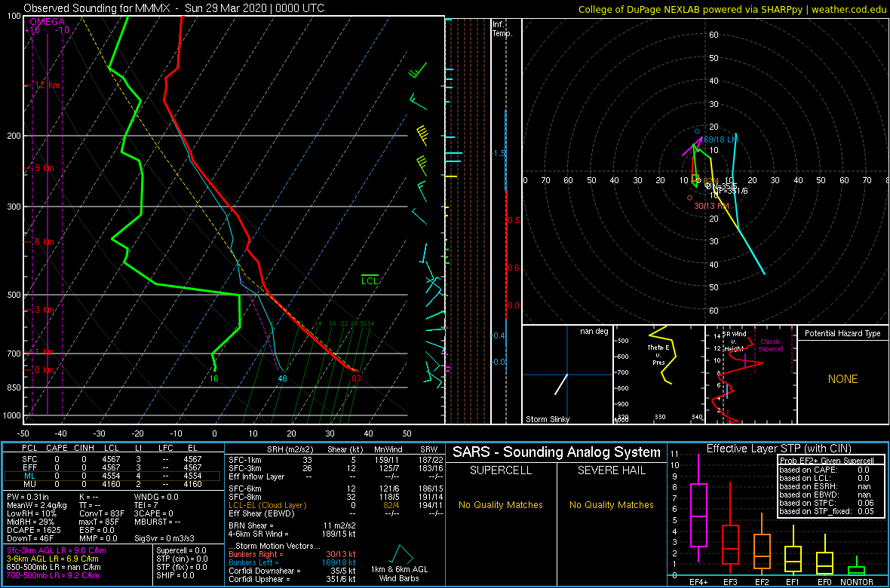The width and height of the screenshot is (890, 588).
Task: Click the surface temperature value 83
Action: point(357,378)
